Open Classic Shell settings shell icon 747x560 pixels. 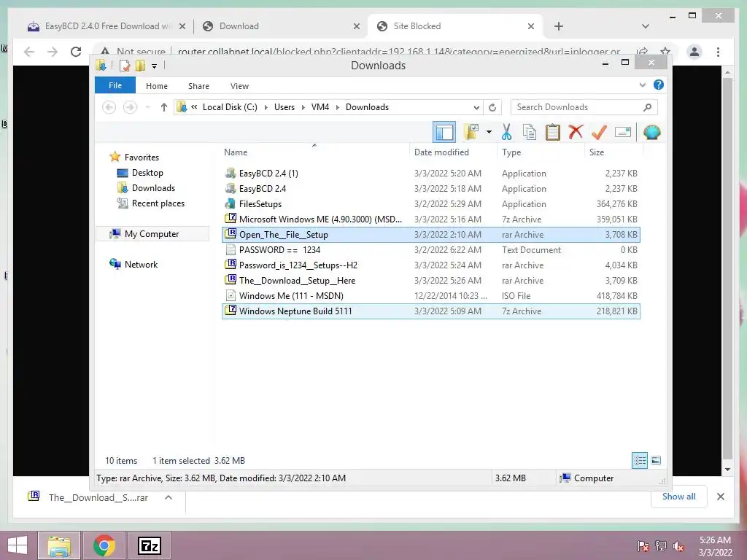(651, 132)
